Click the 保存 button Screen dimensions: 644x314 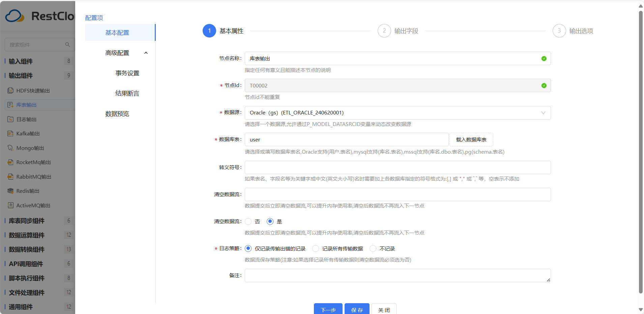tap(357, 309)
